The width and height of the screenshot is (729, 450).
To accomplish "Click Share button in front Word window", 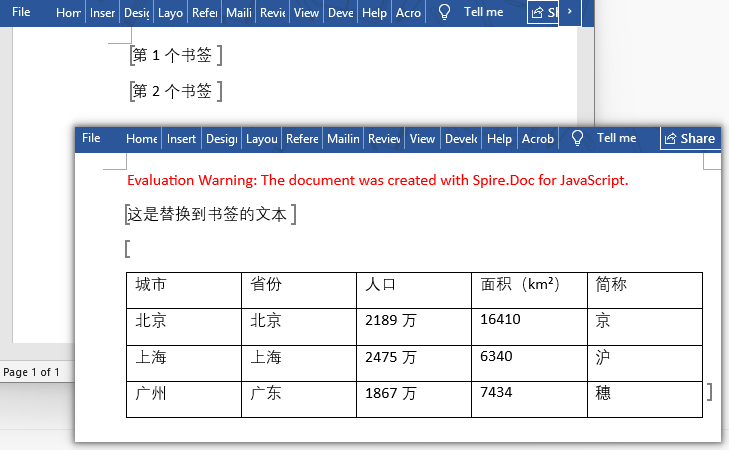I will 690,139.
